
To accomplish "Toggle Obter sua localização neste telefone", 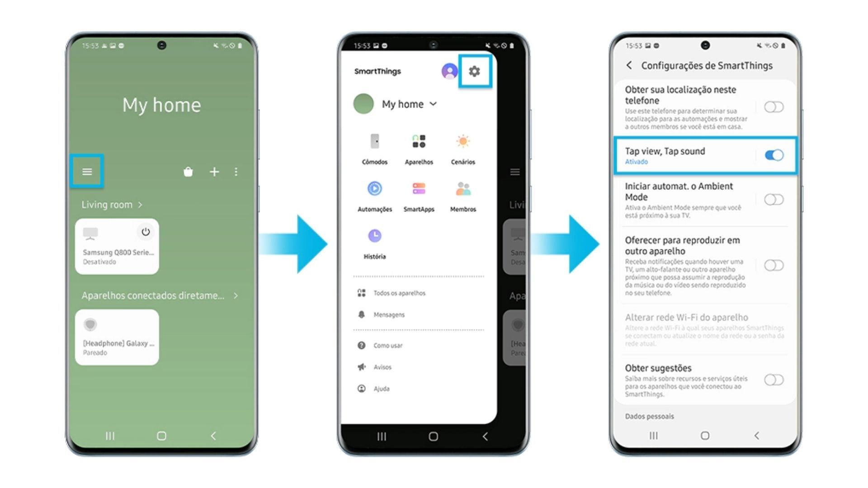I will pyautogui.click(x=774, y=107).
